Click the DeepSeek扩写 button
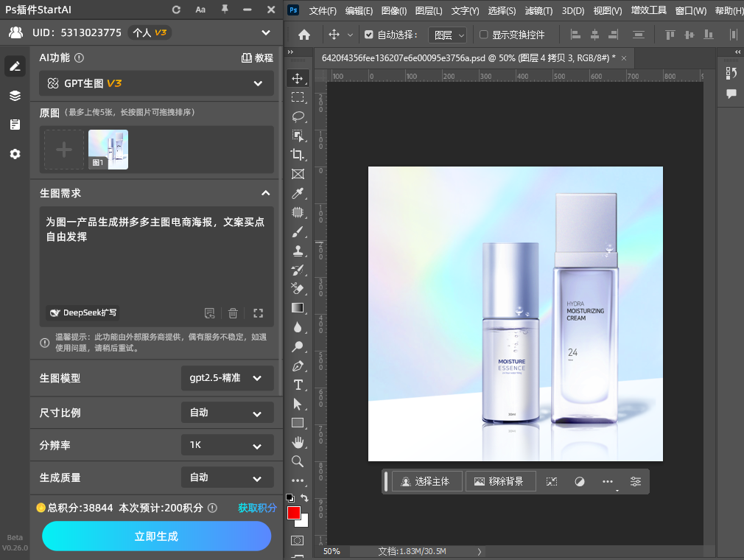The image size is (744, 560). point(83,312)
